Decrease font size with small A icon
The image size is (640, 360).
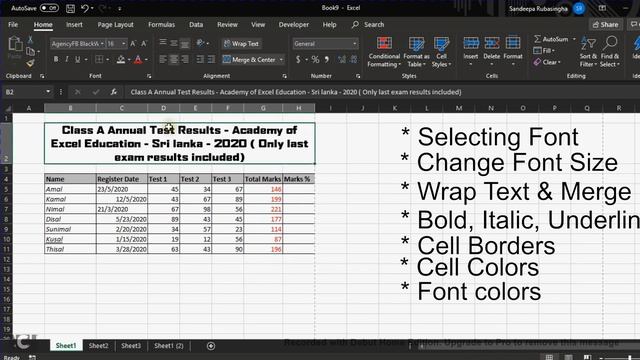144,43
